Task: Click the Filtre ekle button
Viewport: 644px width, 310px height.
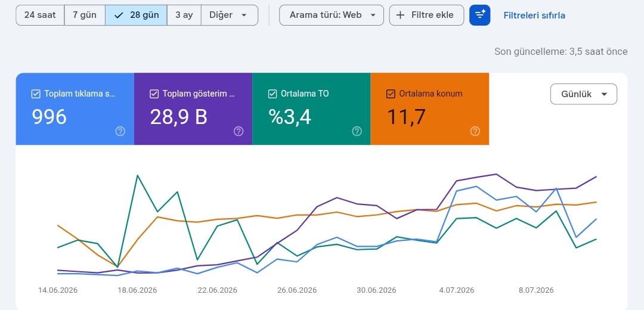Action: pos(427,15)
